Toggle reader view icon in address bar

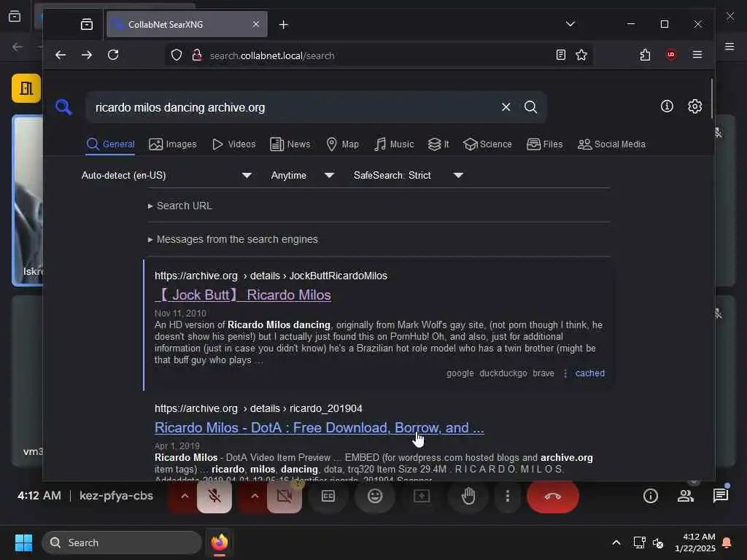coord(561,55)
